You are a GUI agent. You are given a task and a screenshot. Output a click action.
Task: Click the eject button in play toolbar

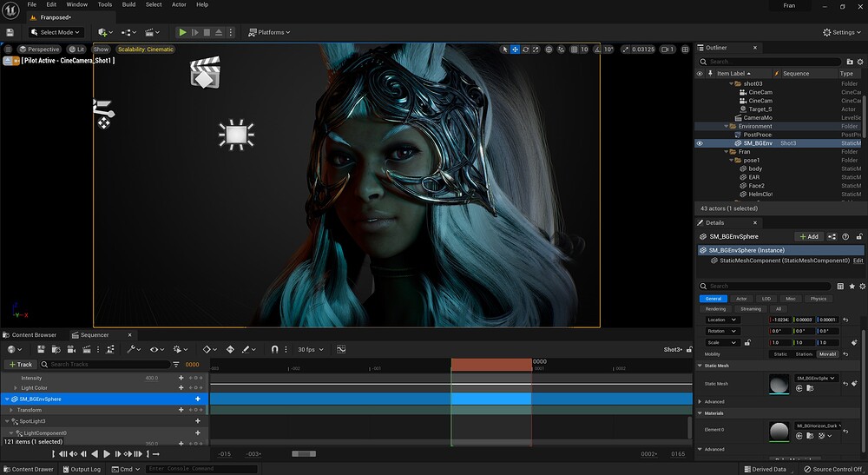pyautogui.click(x=219, y=32)
